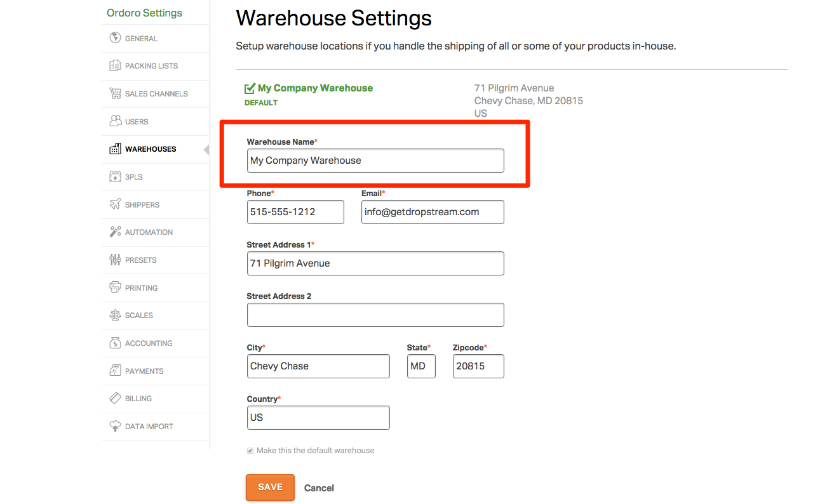
Task: Click the Payments icon in the sidebar
Action: tap(115, 371)
